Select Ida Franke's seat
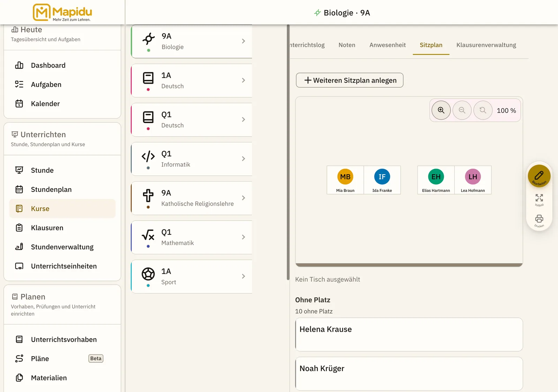 (x=382, y=180)
